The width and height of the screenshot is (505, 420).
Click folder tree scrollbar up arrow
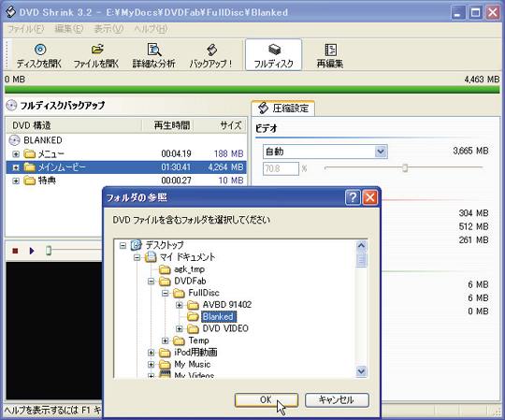point(361,246)
